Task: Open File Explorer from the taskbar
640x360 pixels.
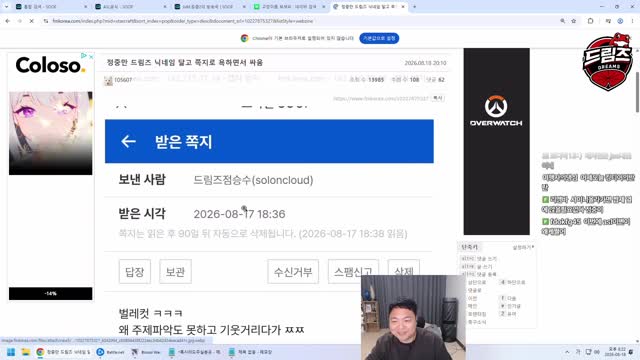Action: [25, 352]
